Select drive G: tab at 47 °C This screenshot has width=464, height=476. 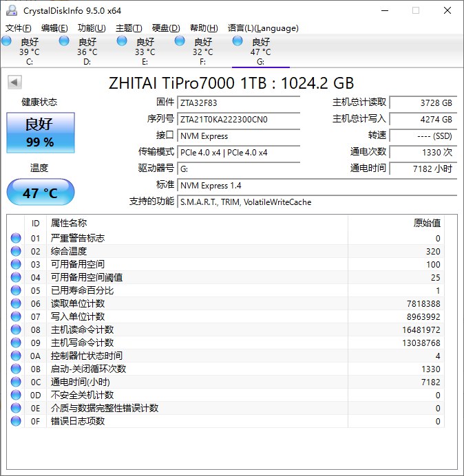260,51
